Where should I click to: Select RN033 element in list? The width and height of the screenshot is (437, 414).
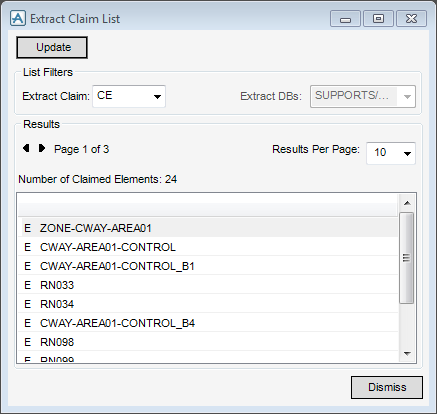(208, 285)
